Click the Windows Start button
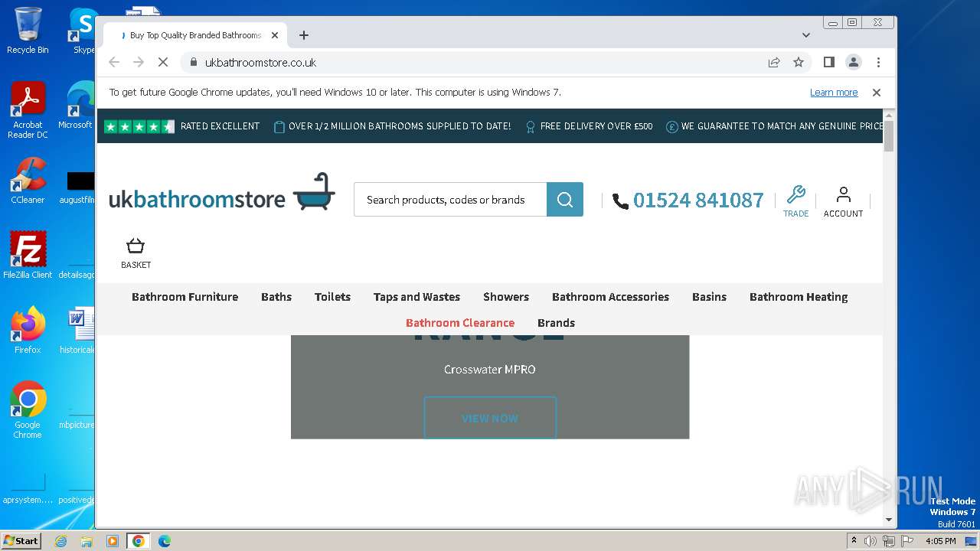This screenshot has height=551, width=980. pyautogui.click(x=21, y=541)
